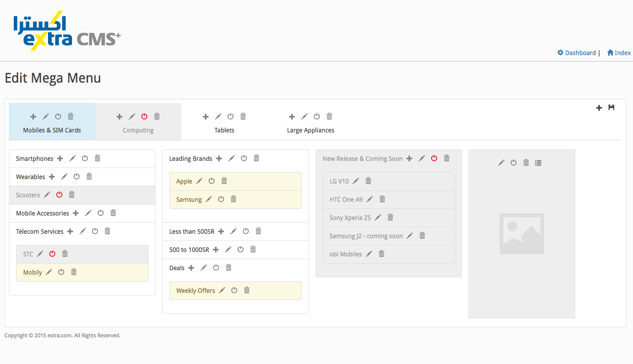This screenshot has height=364, width=633.
Task: Delete the image panel
Action: (x=526, y=163)
